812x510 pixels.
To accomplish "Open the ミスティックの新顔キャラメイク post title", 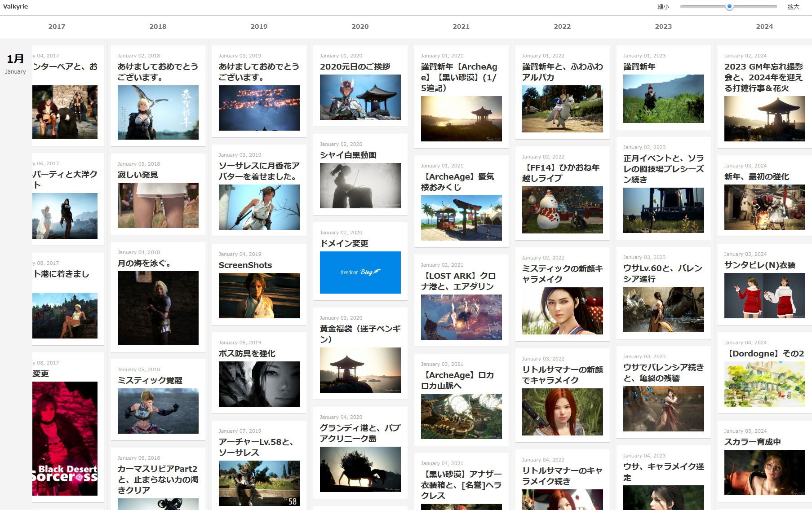I will (x=563, y=274).
